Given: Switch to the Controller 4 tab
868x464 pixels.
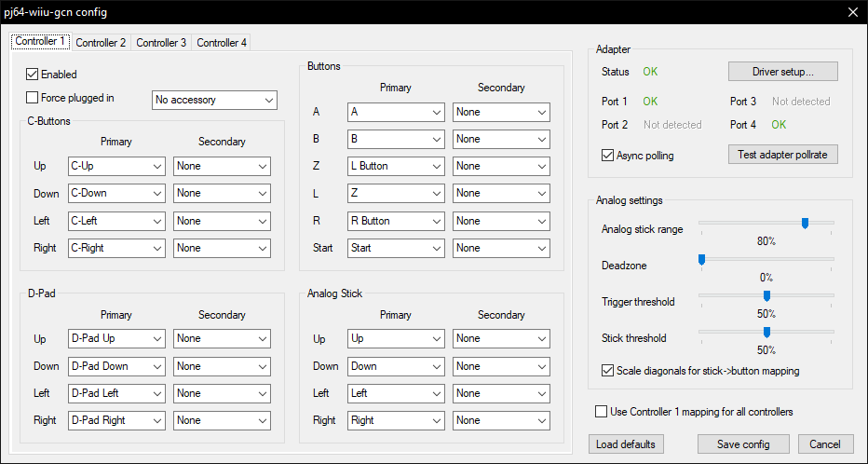Looking at the screenshot, I should (222, 43).
